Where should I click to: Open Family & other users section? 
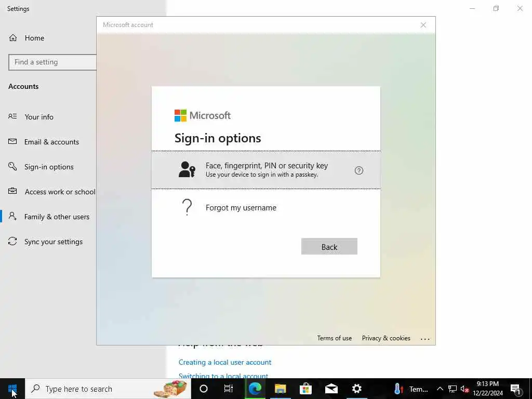point(49,217)
